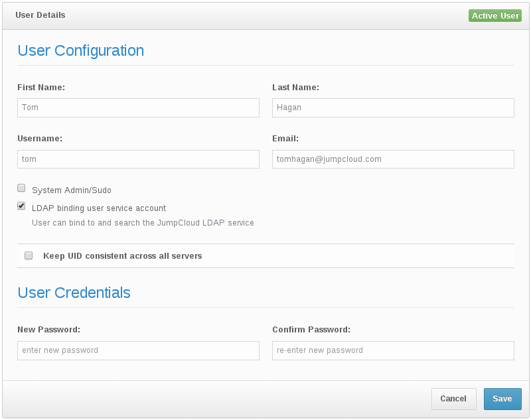Click the "Confirm Password:" label text
This screenshot has width=531, height=420.
click(x=311, y=330)
